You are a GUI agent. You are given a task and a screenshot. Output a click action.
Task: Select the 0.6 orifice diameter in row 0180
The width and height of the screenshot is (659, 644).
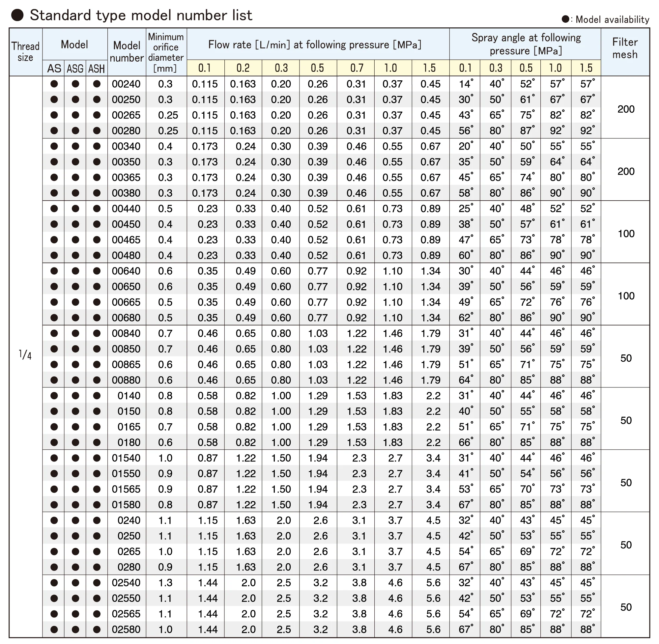coord(165,442)
